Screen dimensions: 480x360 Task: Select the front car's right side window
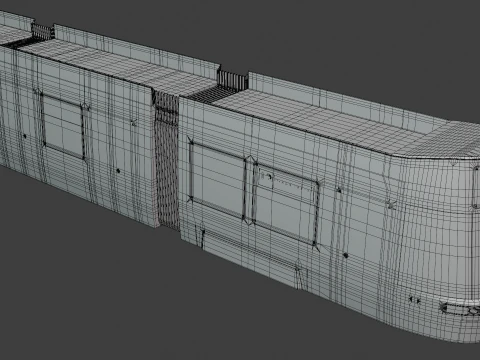click(x=286, y=205)
